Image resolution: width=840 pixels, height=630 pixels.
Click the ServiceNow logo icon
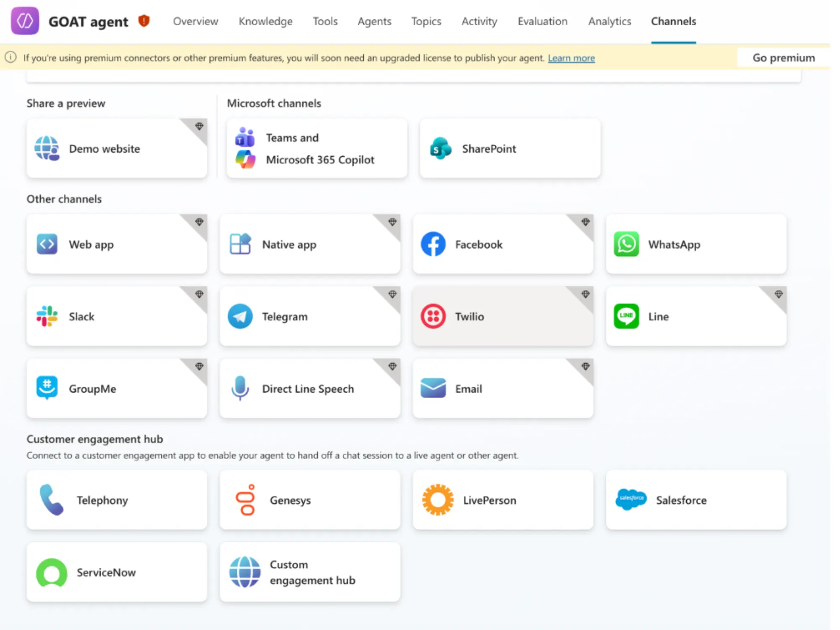(x=51, y=572)
